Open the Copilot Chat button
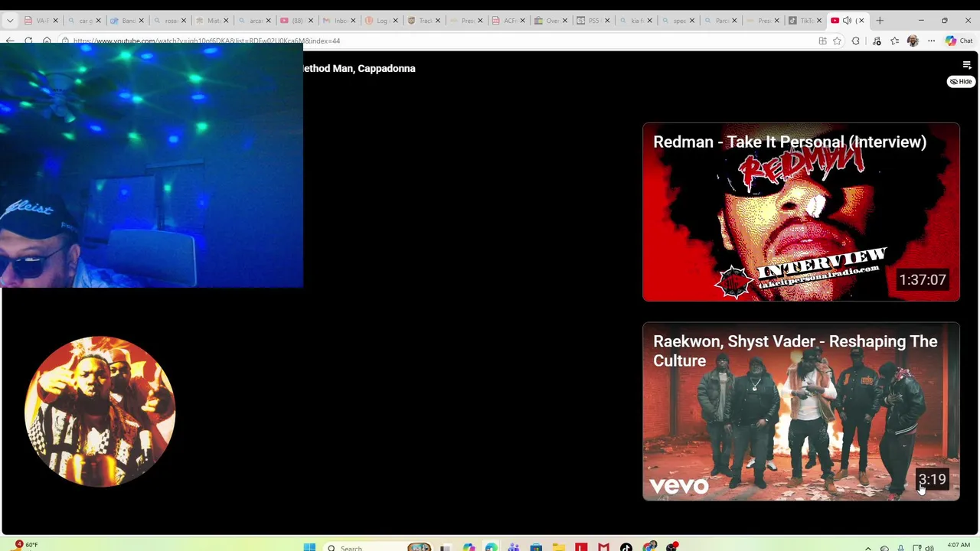980x551 pixels. (959, 41)
